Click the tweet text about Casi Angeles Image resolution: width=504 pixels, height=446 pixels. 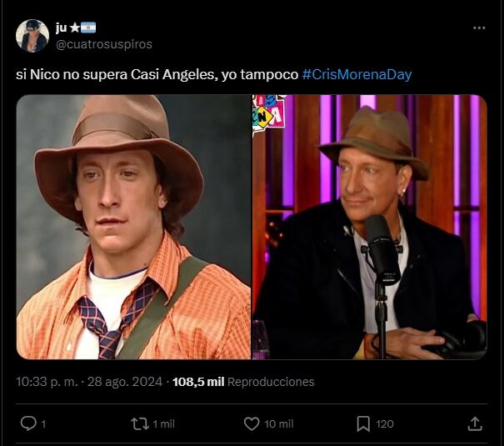pyautogui.click(x=157, y=75)
